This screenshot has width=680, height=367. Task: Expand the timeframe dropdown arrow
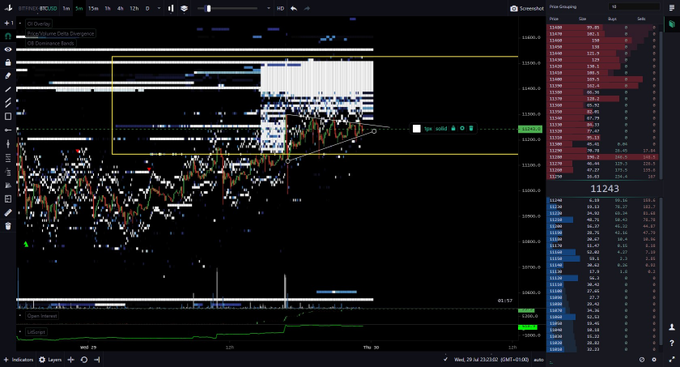(159, 8)
